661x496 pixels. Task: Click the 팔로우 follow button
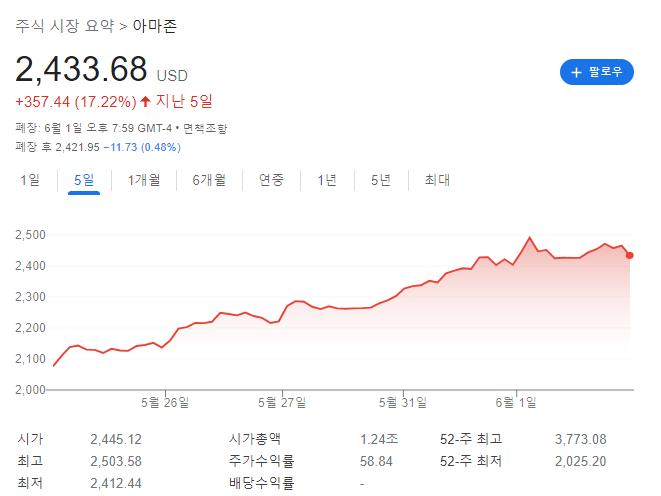597,72
